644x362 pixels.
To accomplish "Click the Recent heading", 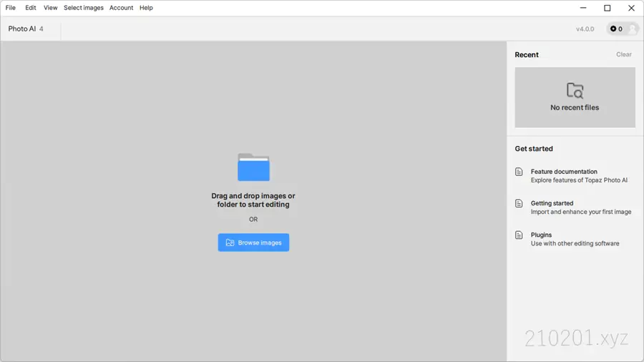I will click(527, 54).
